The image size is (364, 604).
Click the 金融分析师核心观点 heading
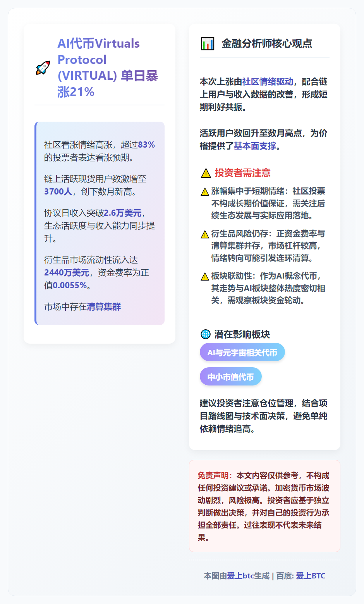[x=267, y=44]
